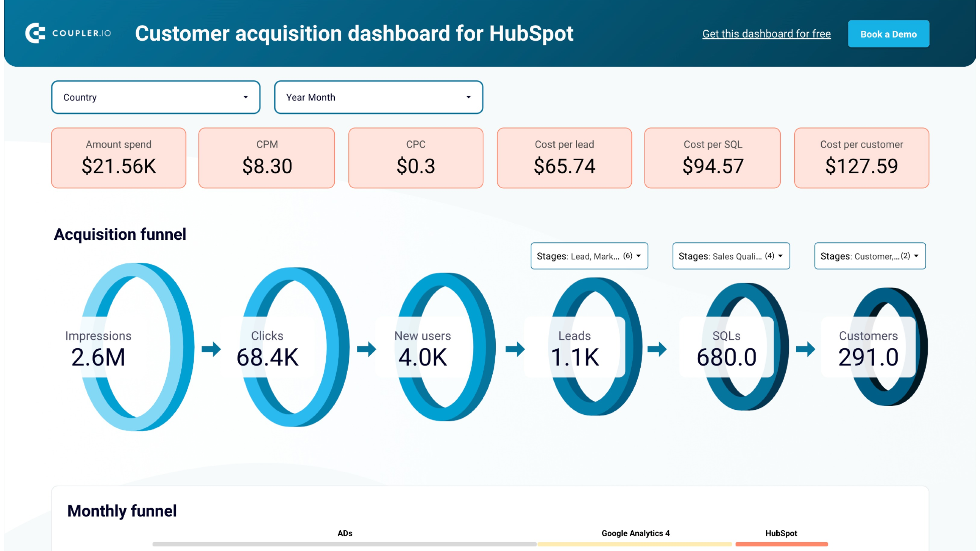The width and height of the screenshot is (980, 551).
Task: Open the Stages Lead, Mark... dropdown
Action: (589, 256)
